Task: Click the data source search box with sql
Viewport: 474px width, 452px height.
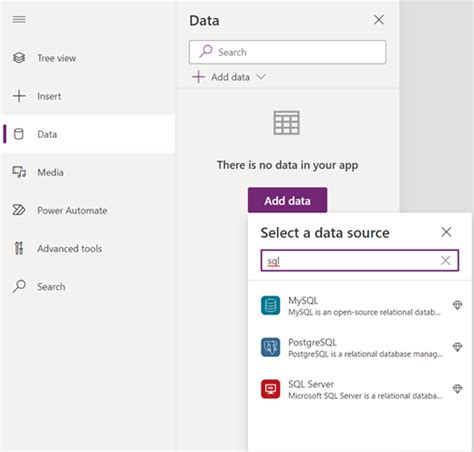Action: [x=360, y=260]
